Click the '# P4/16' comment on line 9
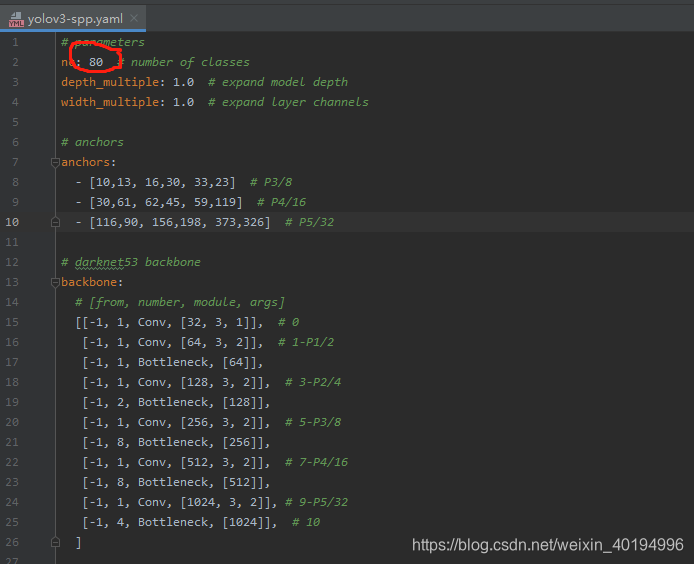Screen dimensions: 694x564 [x=281, y=202]
